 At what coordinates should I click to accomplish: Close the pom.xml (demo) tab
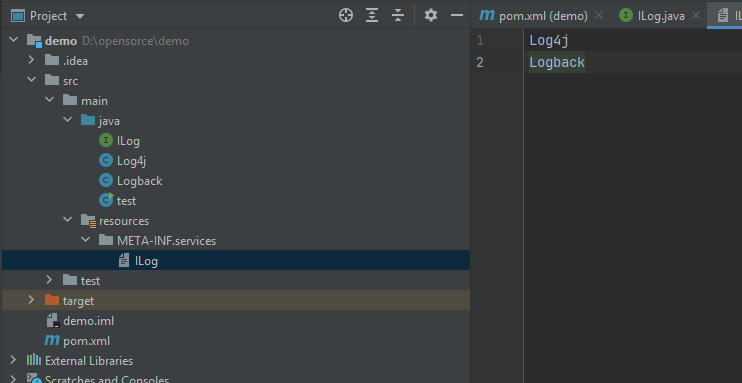click(599, 16)
